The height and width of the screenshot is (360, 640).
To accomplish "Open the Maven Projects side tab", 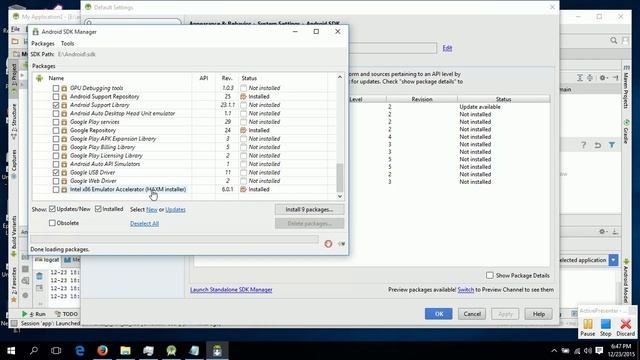I will (x=626, y=87).
